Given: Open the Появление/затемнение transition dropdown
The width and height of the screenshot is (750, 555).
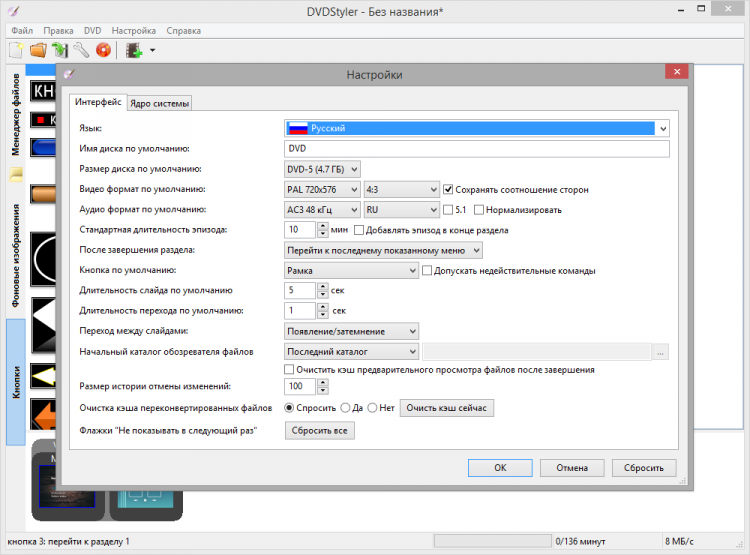Looking at the screenshot, I should point(351,332).
